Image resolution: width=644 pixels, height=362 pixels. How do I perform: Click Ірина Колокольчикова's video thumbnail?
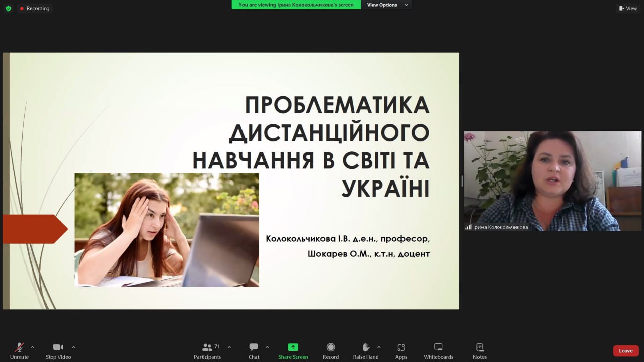point(552,180)
